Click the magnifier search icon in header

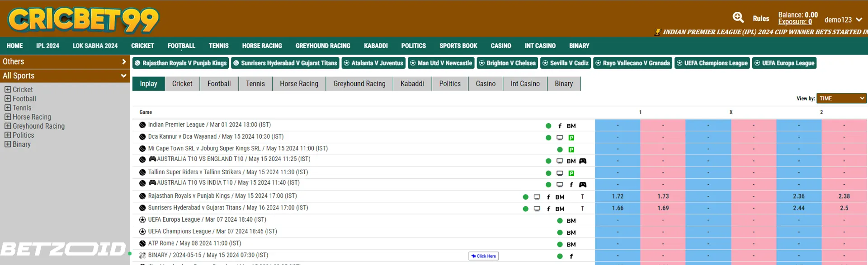[738, 18]
